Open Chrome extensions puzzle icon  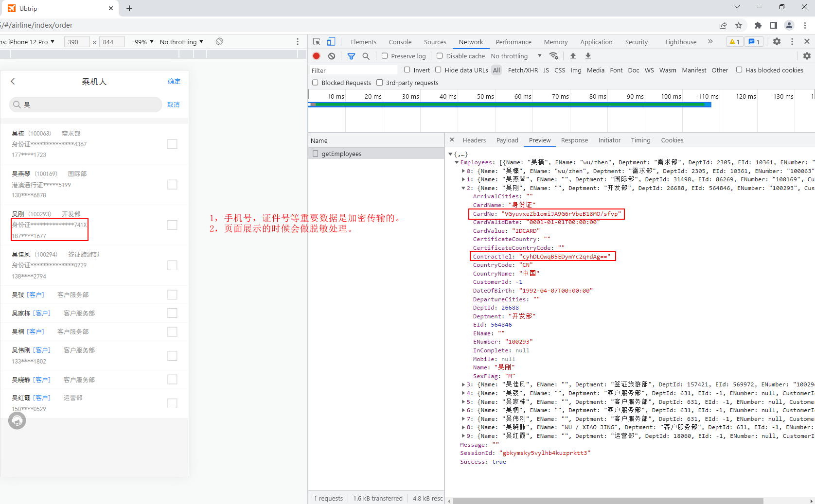tap(758, 25)
